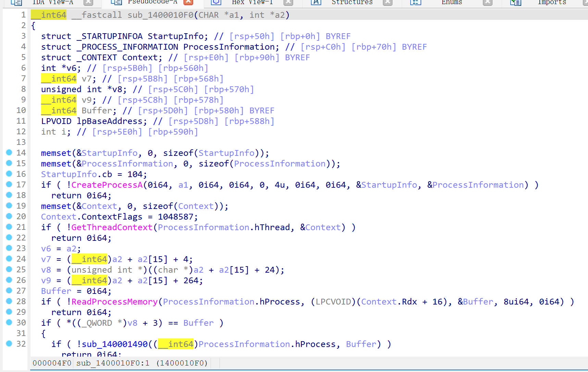
Task: Toggle breakpoint dot on line 17
Action: click(9, 184)
